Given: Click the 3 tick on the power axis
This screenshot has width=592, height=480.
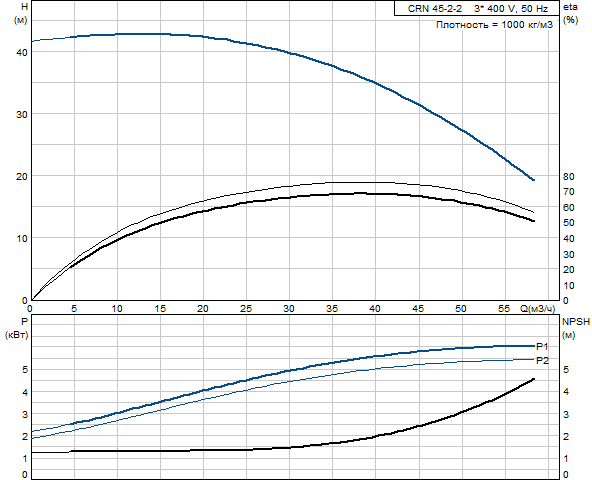Looking at the screenshot, I should pyautogui.click(x=25, y=414).
